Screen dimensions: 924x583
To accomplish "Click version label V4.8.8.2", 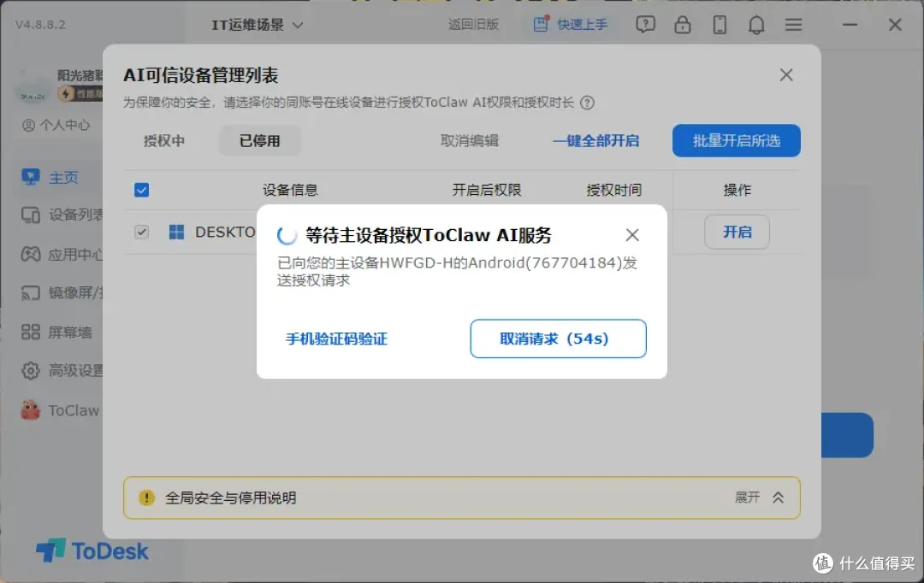I will (41, 25).
